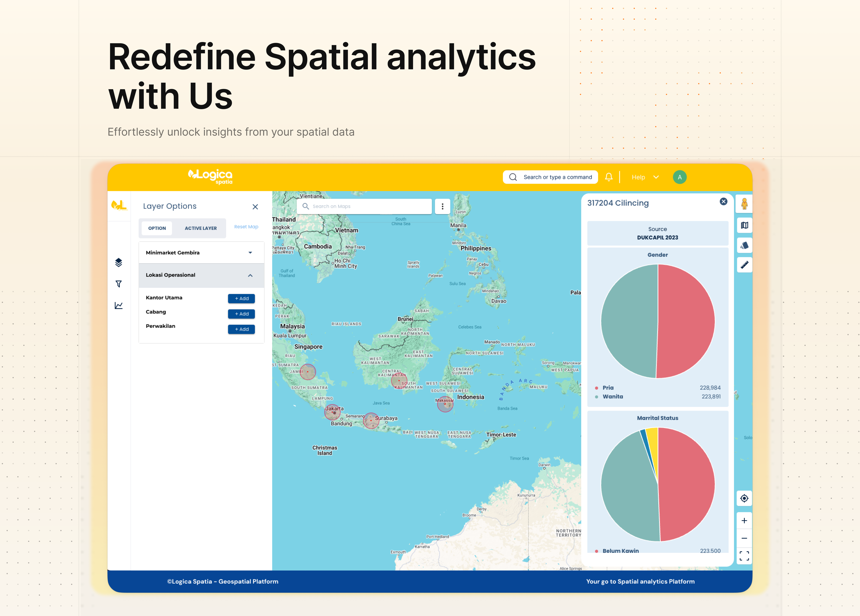Activate the Street View pegman icon

(x=744, y=204)
